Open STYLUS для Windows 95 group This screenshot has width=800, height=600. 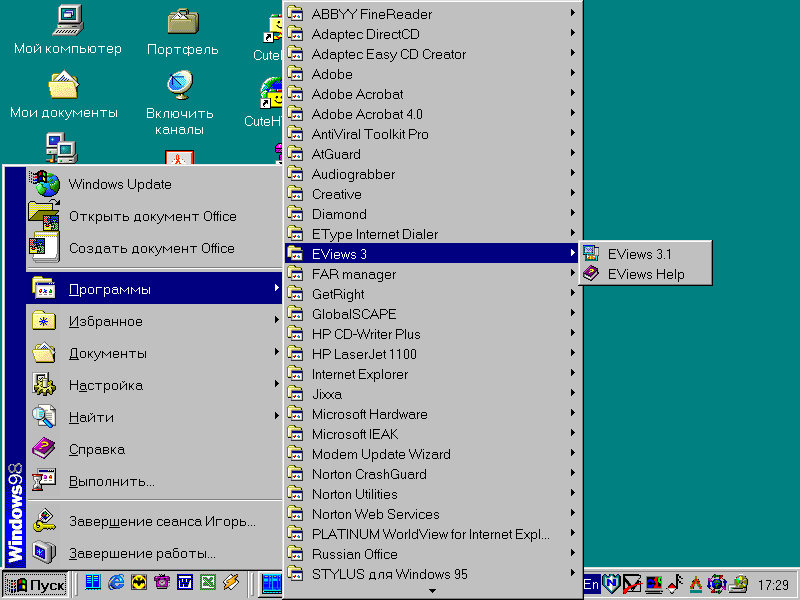tap(433, 573)
